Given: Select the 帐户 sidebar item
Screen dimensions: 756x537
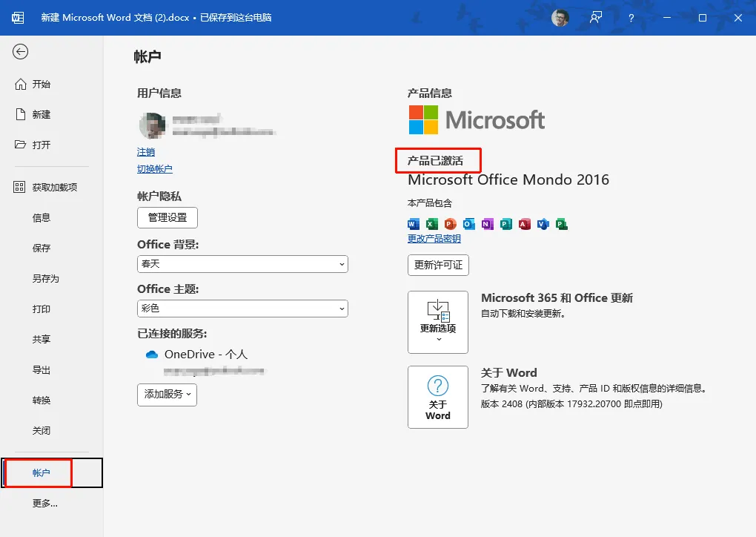Looking at the screenshot, I should pyautogui.click(x=52, y=472).
